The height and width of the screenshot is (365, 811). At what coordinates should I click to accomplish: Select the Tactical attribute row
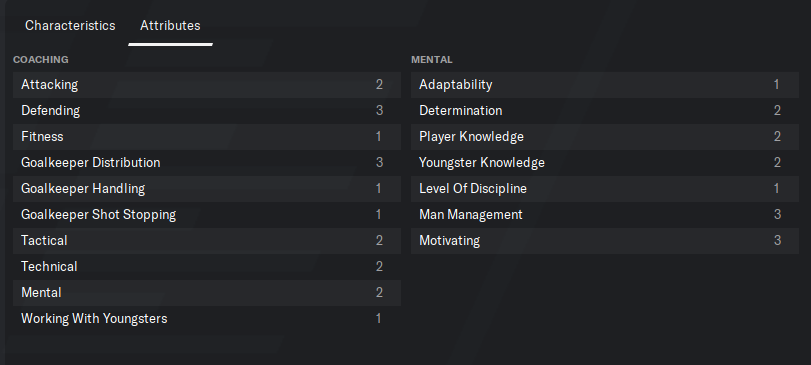(x=207, y=240)
